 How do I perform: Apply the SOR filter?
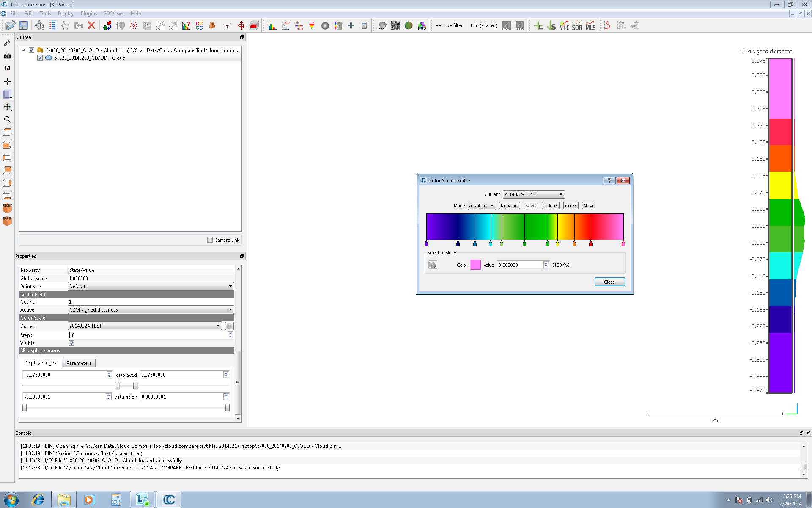click(577, 25)
